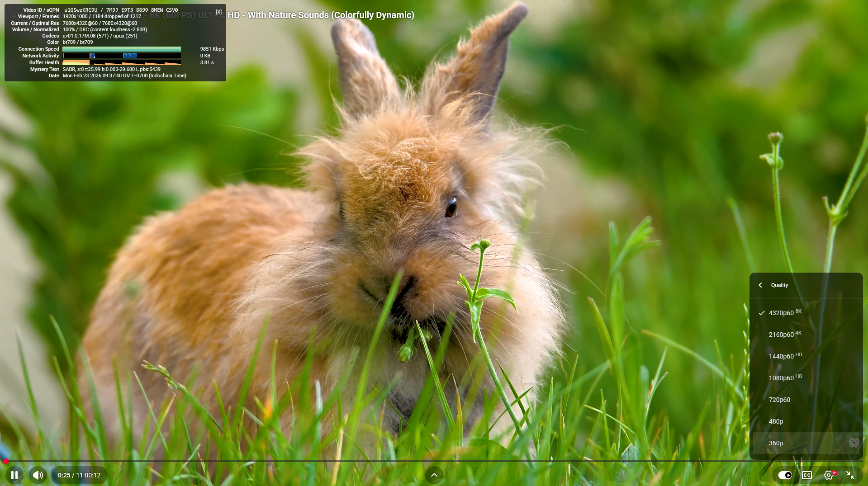Screen dimensions: 868x486
Task: Change quality to 360p
Action: tap(776, 443)
